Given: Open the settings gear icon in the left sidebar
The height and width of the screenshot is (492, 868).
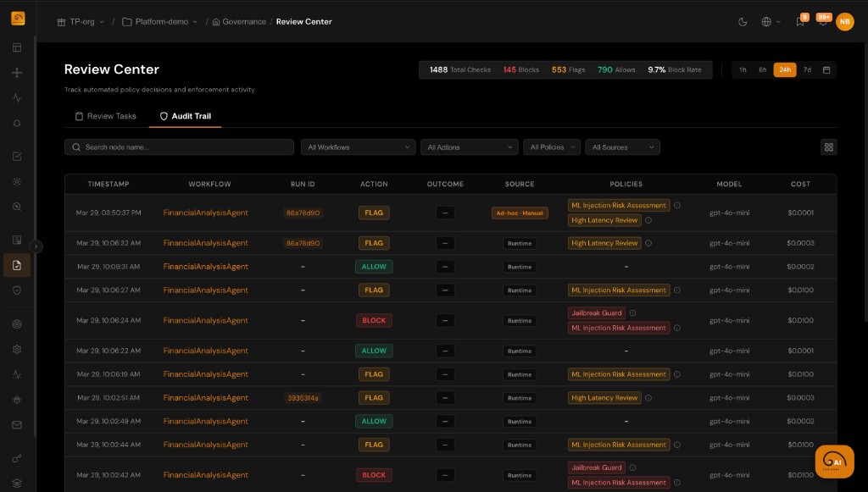Looking at the screenshot, I should click(x=17, y=348).
